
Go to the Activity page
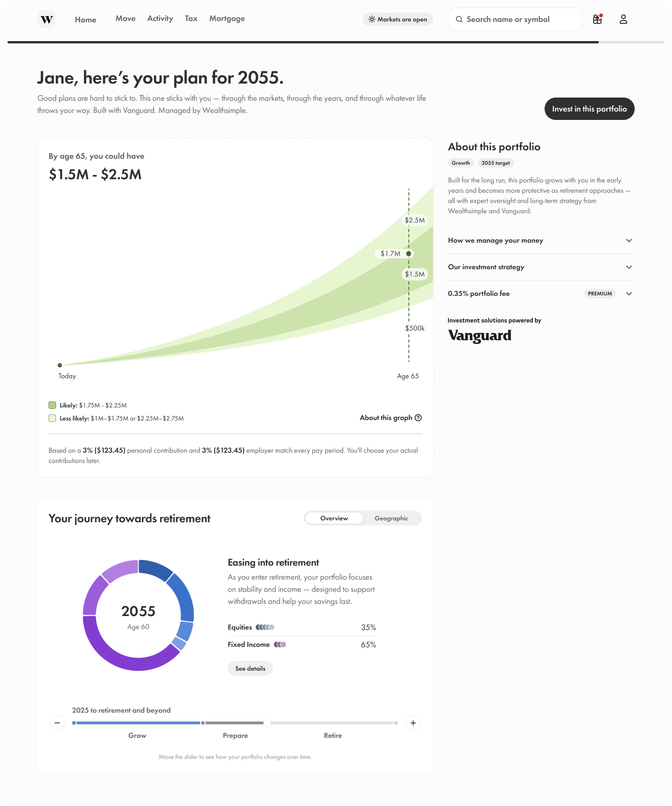click(x=160, y=19)
